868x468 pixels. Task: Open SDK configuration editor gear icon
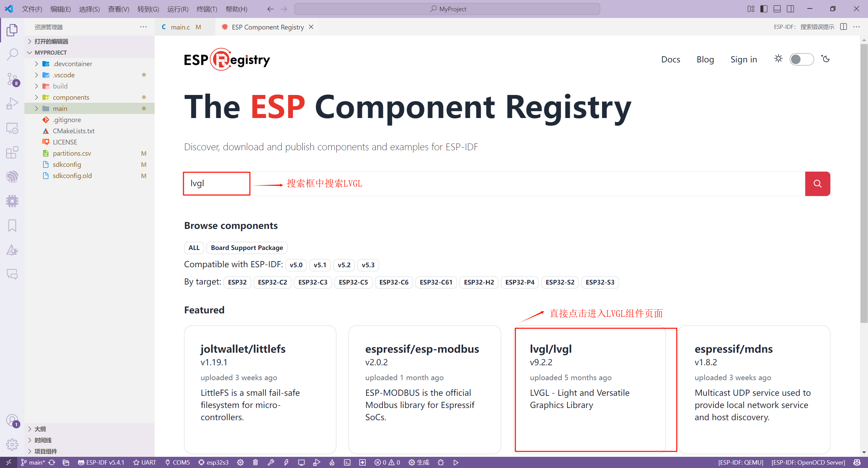[240, 462]
